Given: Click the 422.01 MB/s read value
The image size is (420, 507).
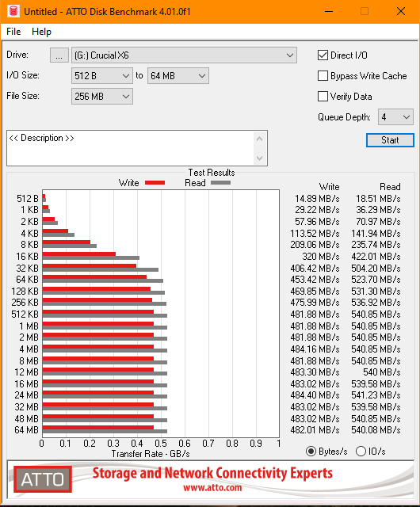Looking at the screenshot, I should click(x=376, y=257).
